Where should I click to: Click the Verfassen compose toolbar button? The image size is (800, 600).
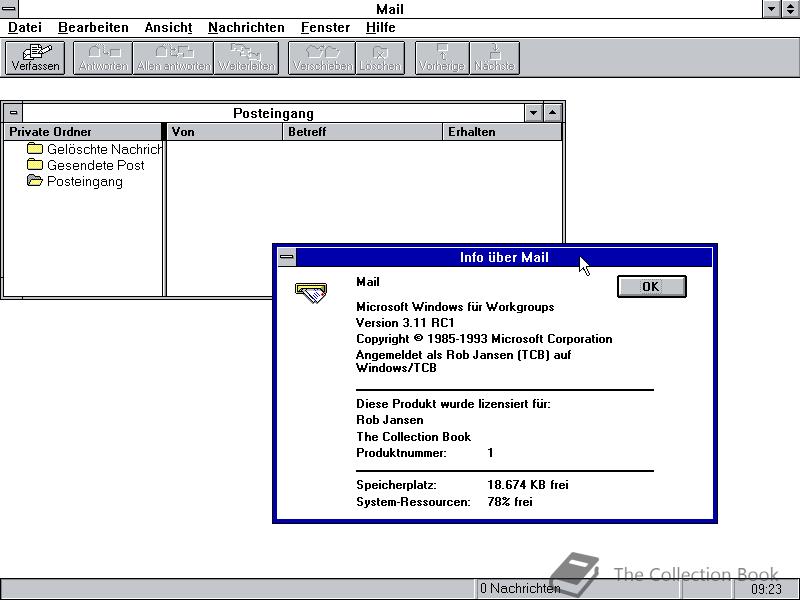(35, 58)
